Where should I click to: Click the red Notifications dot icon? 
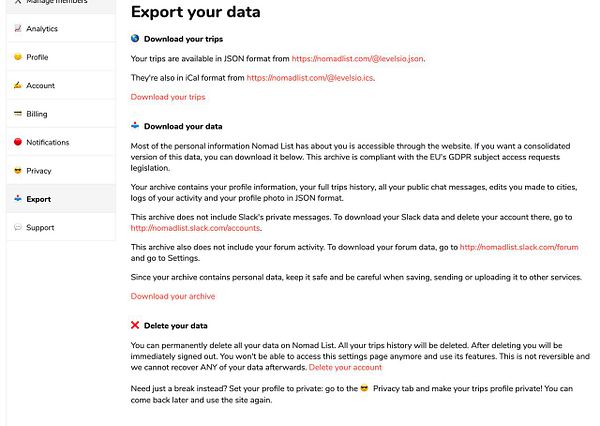(x=18, y=142)
